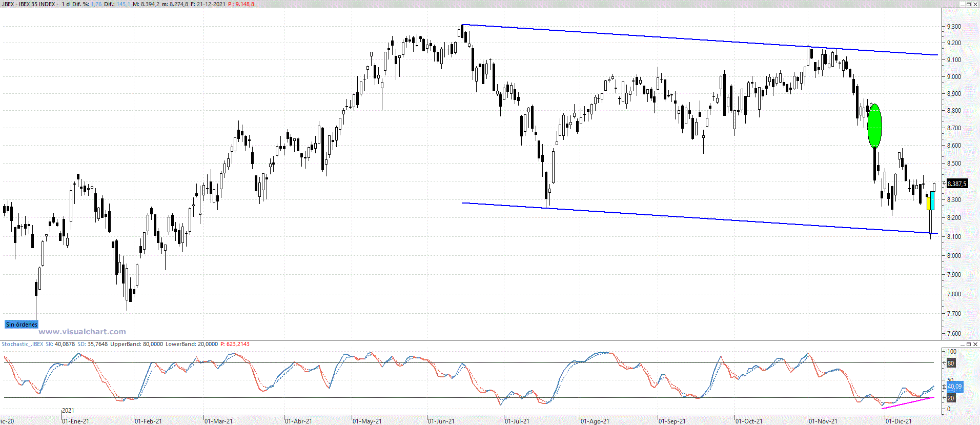Open the www.visualchart.com watermark link
The width and height of the screenshot is (980, 425).
pos(82,332)
